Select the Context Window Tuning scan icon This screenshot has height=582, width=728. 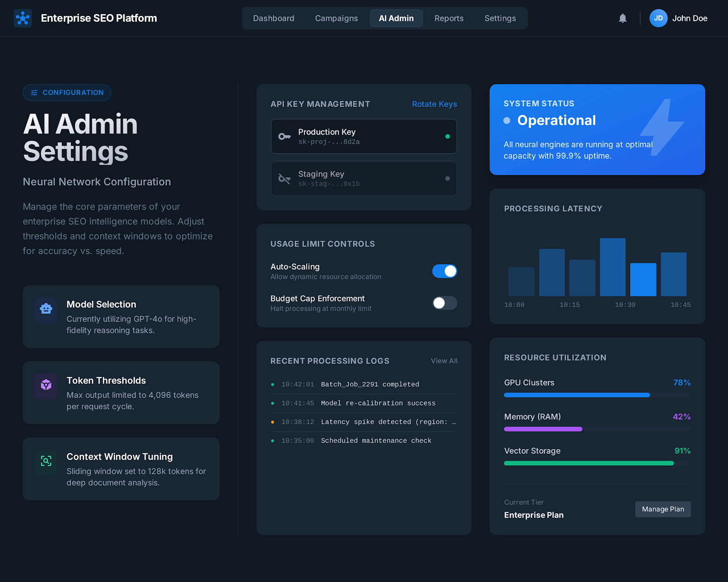(45, 462)
